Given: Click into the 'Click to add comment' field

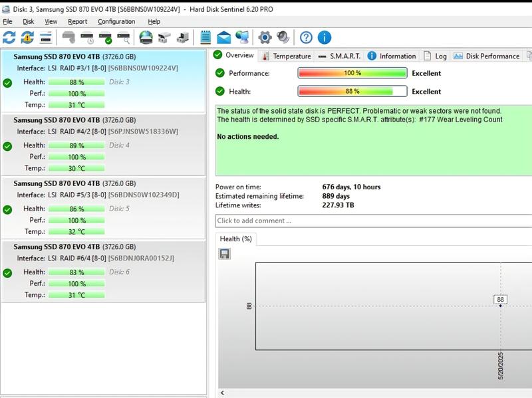Looking at the screenshot, I should click(374, 221).
